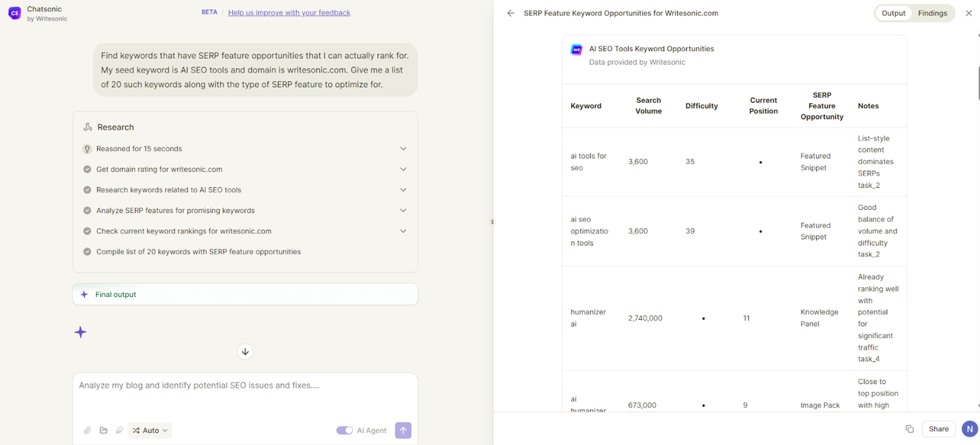Image resolution: width=980 pixels, height=445 pixels.
Task: Open Help us improve feedback link
Action: tap(289, 13)
